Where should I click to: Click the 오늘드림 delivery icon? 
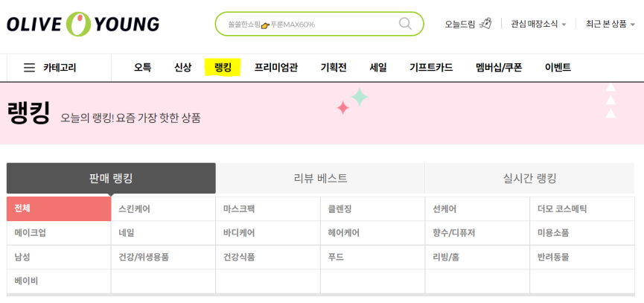(486, 24)
